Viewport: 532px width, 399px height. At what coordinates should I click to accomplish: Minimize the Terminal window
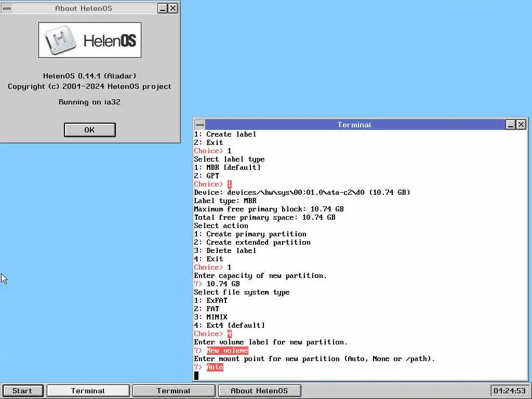pos(511,125)
